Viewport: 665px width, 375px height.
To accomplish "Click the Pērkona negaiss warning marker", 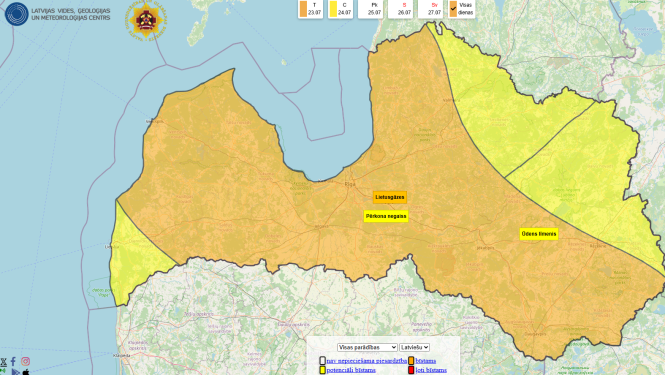I will pyautogui.click(x=386, y=216).
